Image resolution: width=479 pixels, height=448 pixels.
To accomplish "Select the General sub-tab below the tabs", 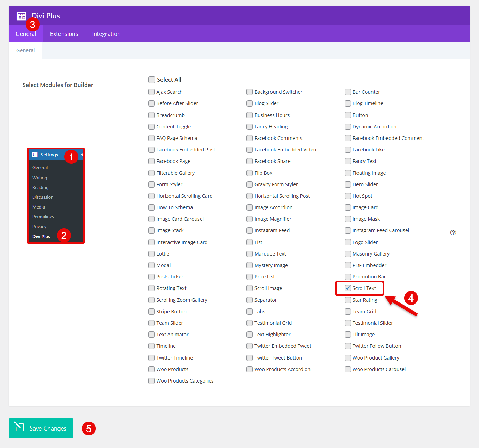I will point(26,50).
